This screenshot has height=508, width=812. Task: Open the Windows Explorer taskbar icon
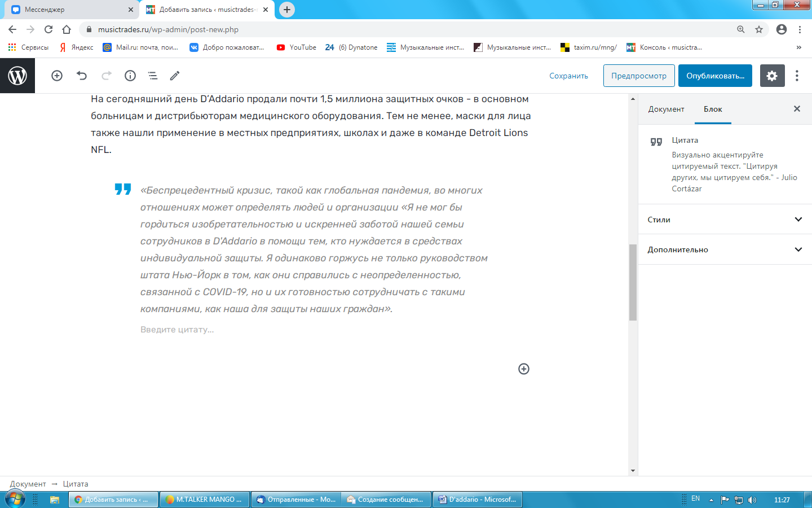(55, 500)
